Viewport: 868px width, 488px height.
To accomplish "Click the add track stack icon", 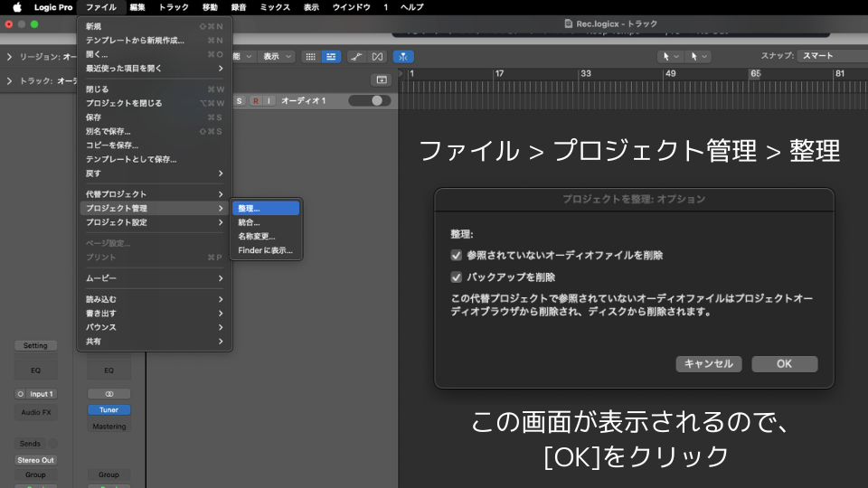I will pyautogui.click(x=382, y=80).
